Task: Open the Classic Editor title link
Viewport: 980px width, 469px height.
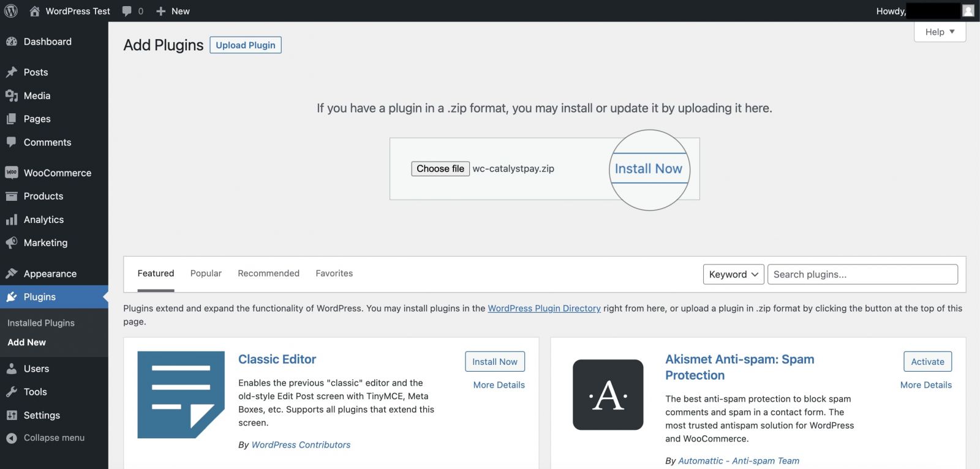Action: tap(277, 359)
